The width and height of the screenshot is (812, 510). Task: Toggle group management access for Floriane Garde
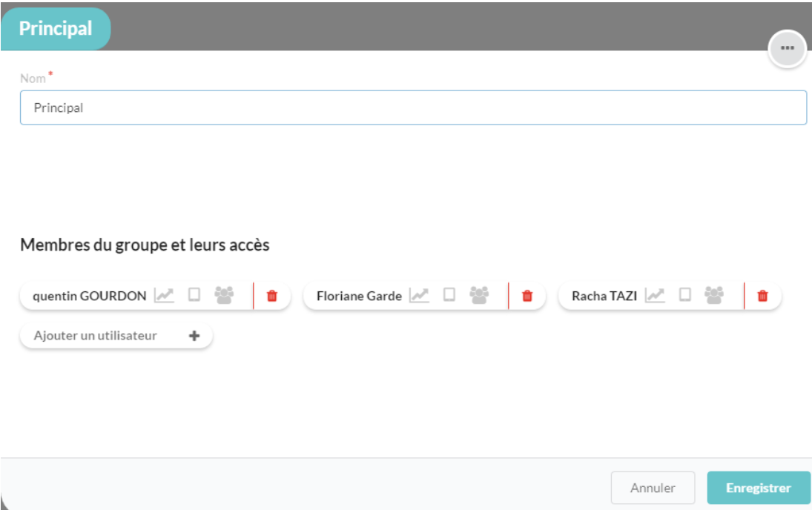point(479,295)
